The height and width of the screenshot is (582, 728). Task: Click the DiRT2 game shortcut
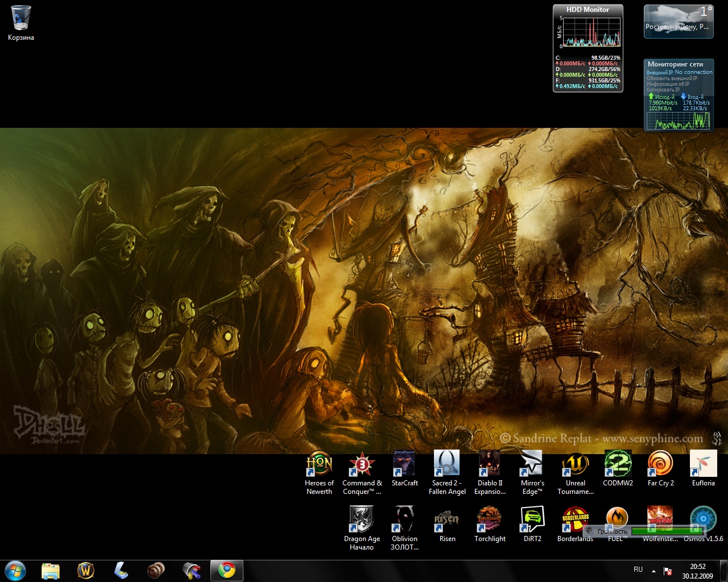532,524
